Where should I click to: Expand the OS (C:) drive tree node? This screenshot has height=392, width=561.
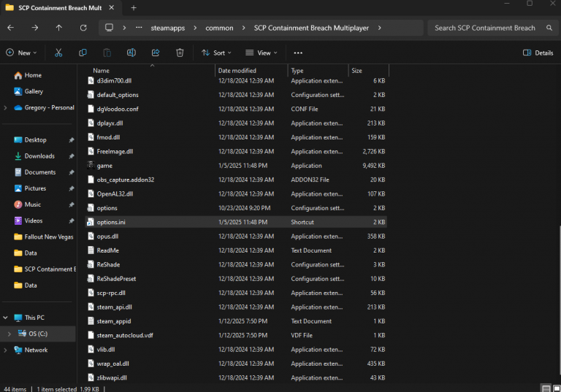(x=8, y=334)
